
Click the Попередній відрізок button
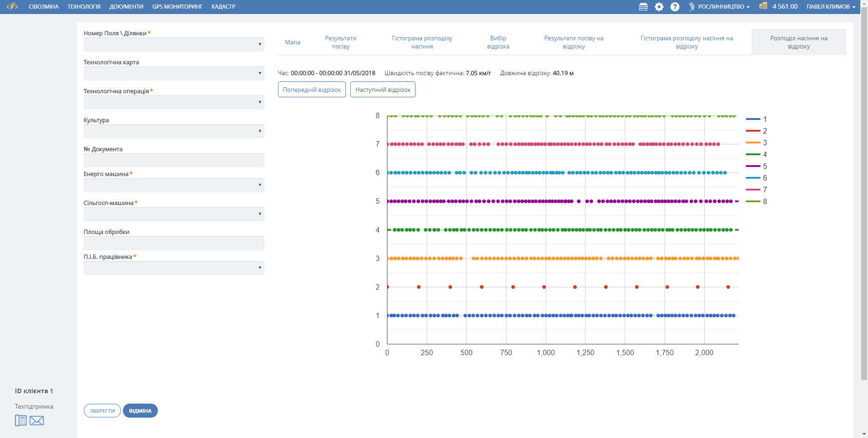coord(311,90)
